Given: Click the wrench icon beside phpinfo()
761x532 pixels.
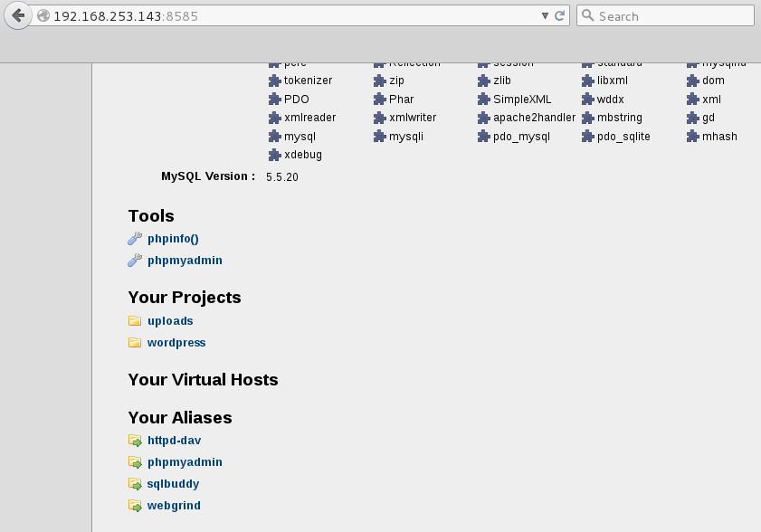Looking at the screenshot, I should coord(135,239).
